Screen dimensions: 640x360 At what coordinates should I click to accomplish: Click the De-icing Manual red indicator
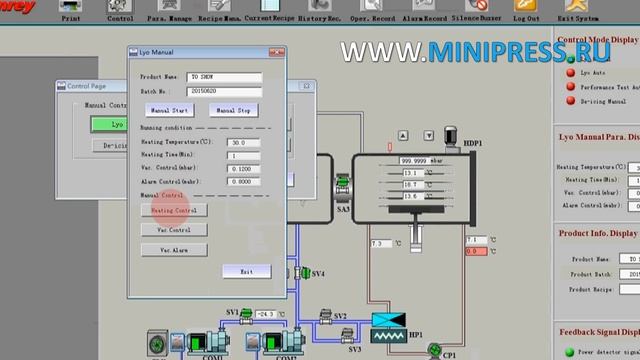coord(571,100)
